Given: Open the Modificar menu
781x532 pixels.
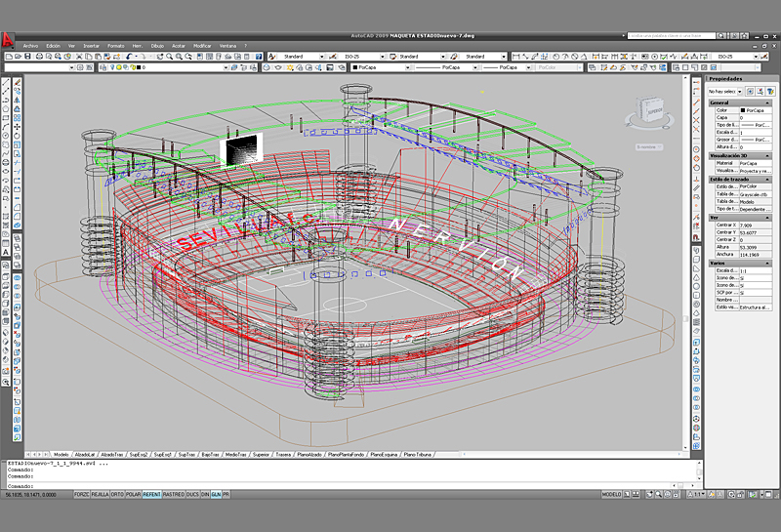Looking at the screenshot, I should pos(202,46).
